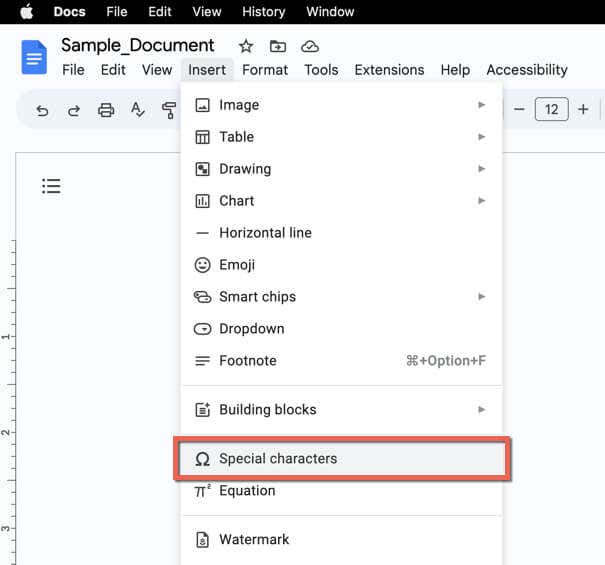
Task: Increase font size with plus button
Action: (x=583, y=110)
